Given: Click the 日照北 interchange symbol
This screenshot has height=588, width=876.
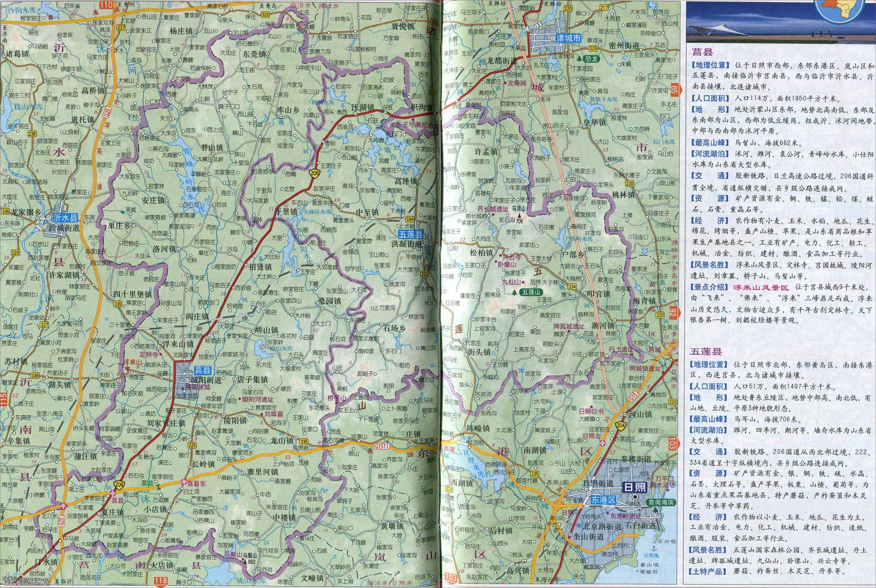Looking at the screenshot, I should click(x=602, y=443).
